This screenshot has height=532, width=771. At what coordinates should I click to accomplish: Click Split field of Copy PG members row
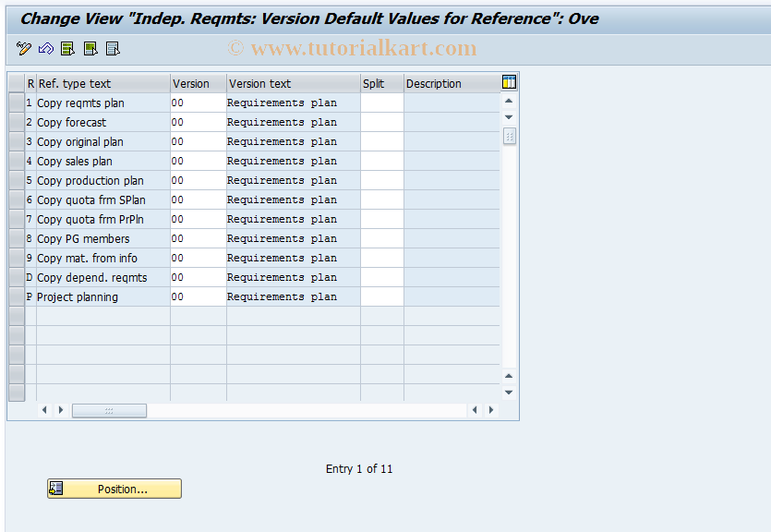pos(382,238)
